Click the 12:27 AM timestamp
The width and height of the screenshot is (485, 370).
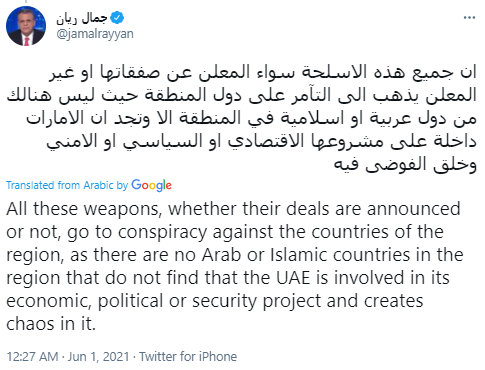pos(32,357)
